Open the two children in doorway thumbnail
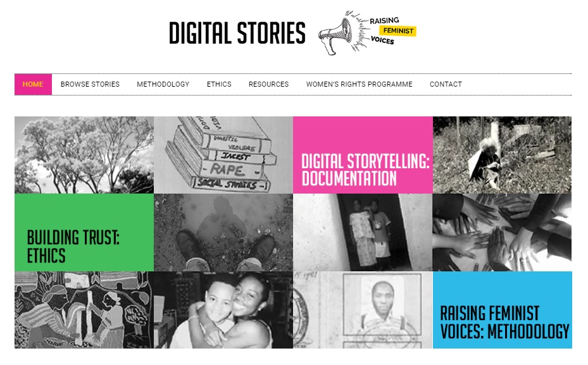 (363, 232)
